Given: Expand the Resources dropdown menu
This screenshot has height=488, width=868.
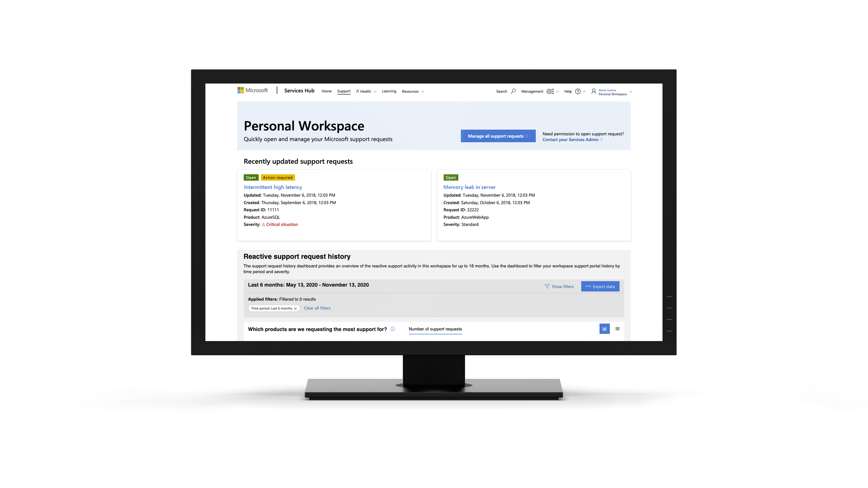Looking at the screenshot, I should pos(413,91).
